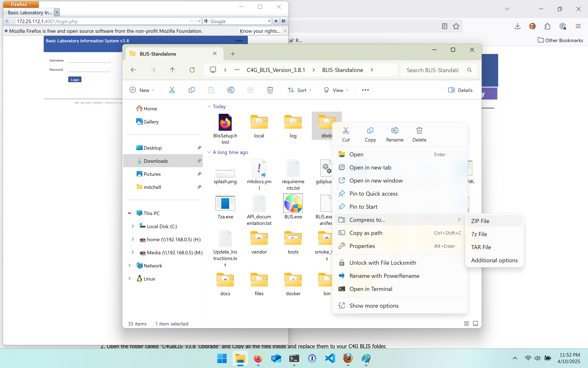Expand Local Disk (C:) node

click(133, 226)
